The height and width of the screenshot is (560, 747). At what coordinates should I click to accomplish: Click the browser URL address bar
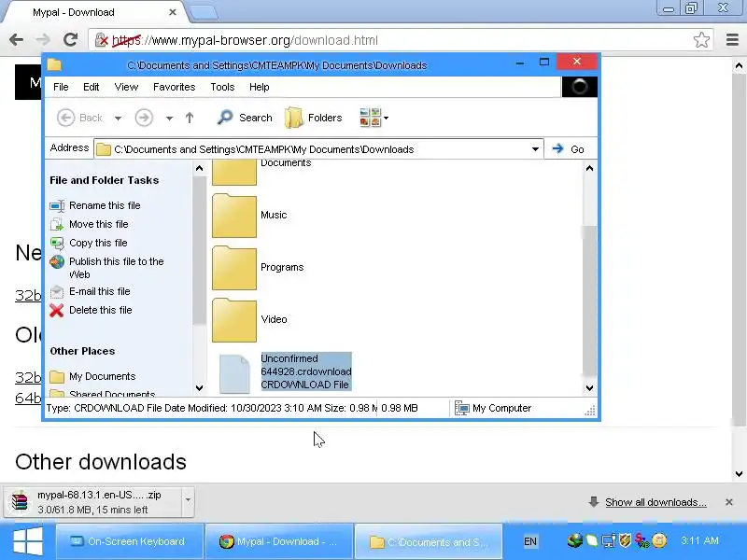coord(402,40)
